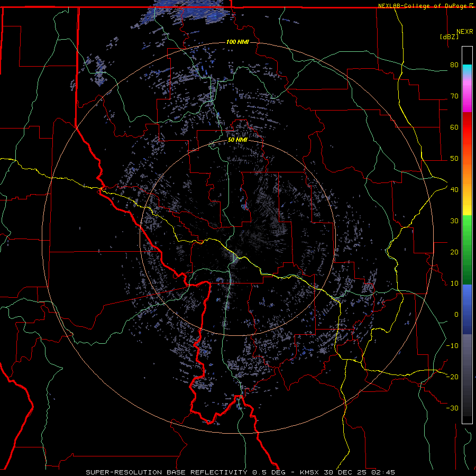Viewport: 476px width, 476px height.
Task: Click the 30 DEC 25 02:45 timestamp
Action: [360, 472]
